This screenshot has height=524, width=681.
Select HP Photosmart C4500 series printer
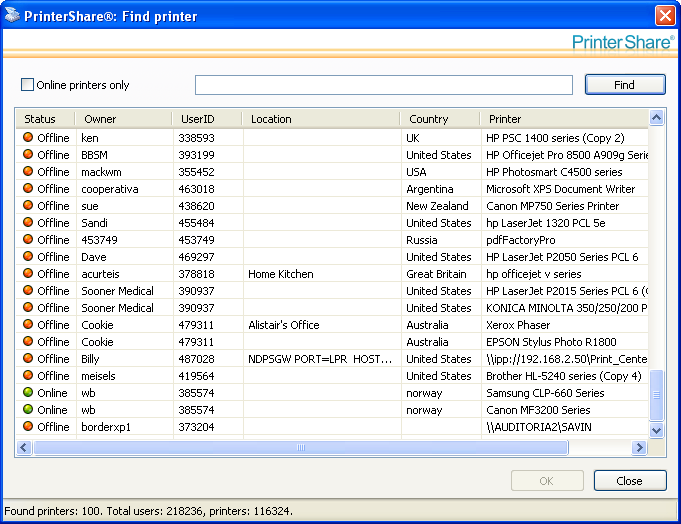(554, 172)
